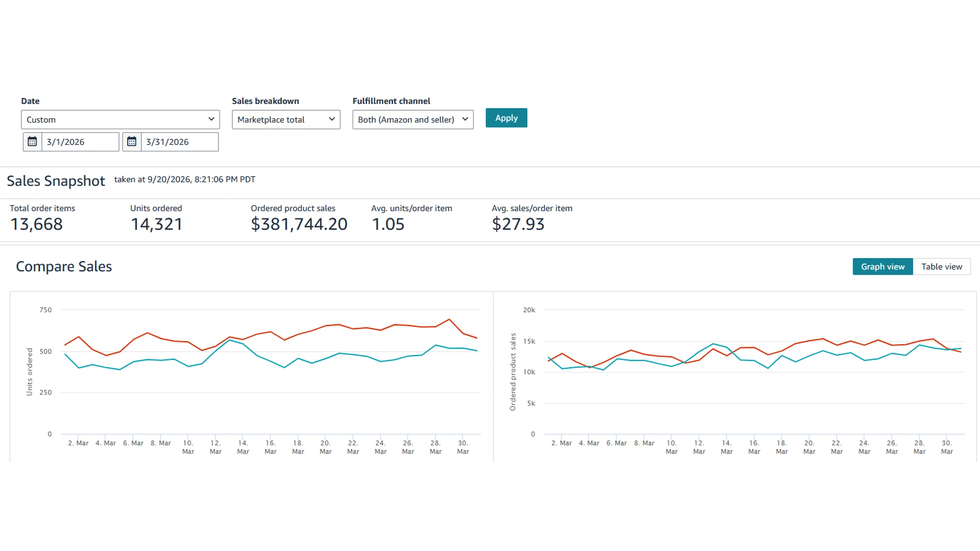Click the 20k tick on sales chart
The height and width of the screenshot is (551, 980).
point(529,310)
